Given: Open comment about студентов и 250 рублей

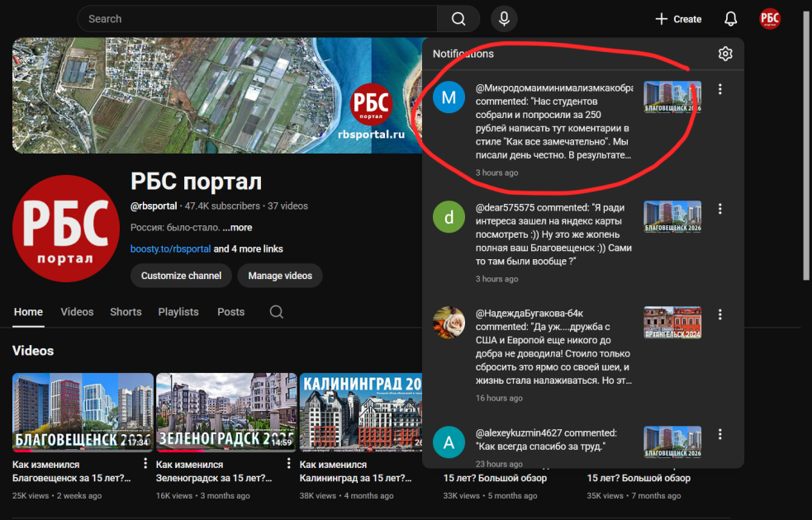Looking at the screenshot, I should click(x=554, y=121).
